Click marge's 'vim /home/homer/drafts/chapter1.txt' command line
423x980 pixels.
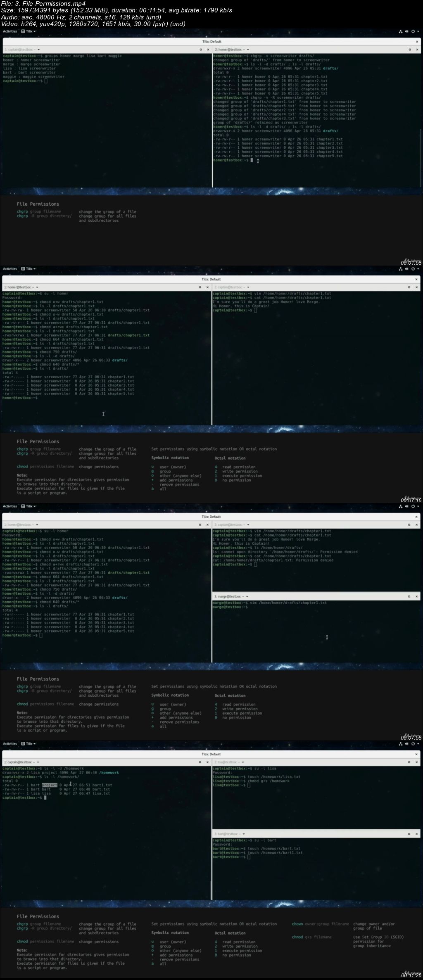point(270,603)
